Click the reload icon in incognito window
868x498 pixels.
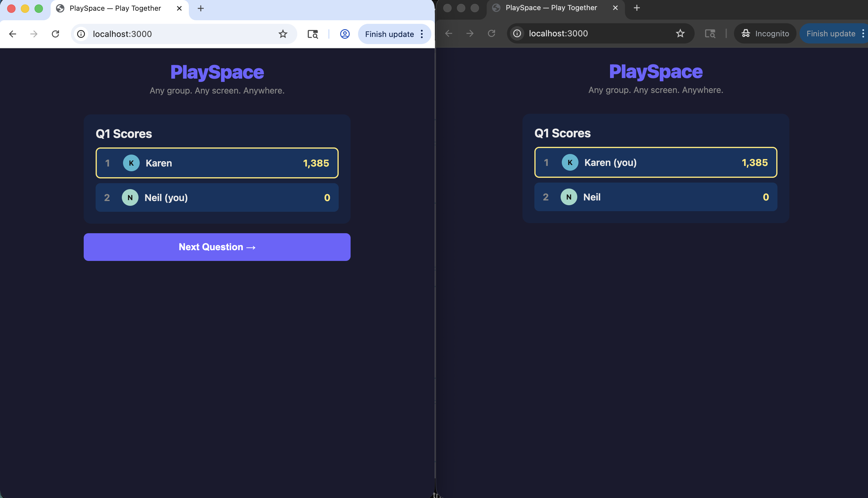click(491, 33)
